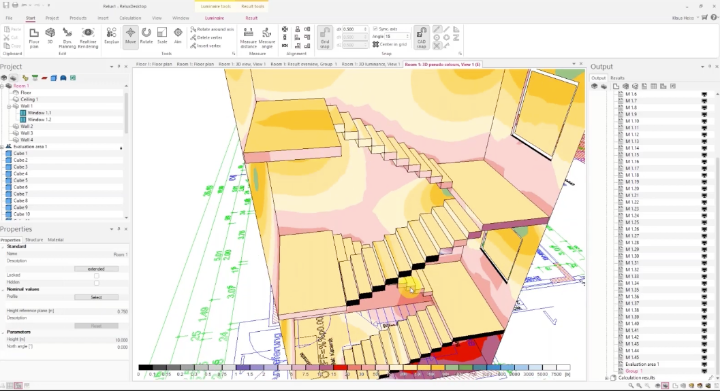Choose the Scale tool

pos(162,36)
